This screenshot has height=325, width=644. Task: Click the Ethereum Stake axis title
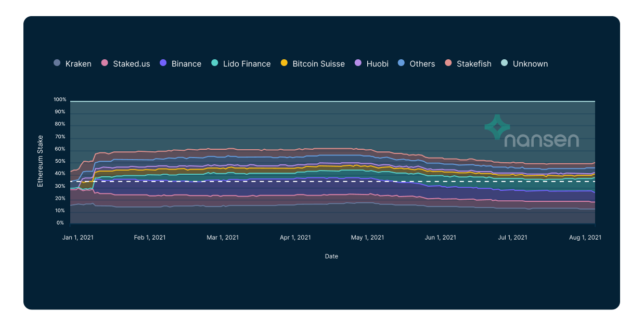pos(40,161)
